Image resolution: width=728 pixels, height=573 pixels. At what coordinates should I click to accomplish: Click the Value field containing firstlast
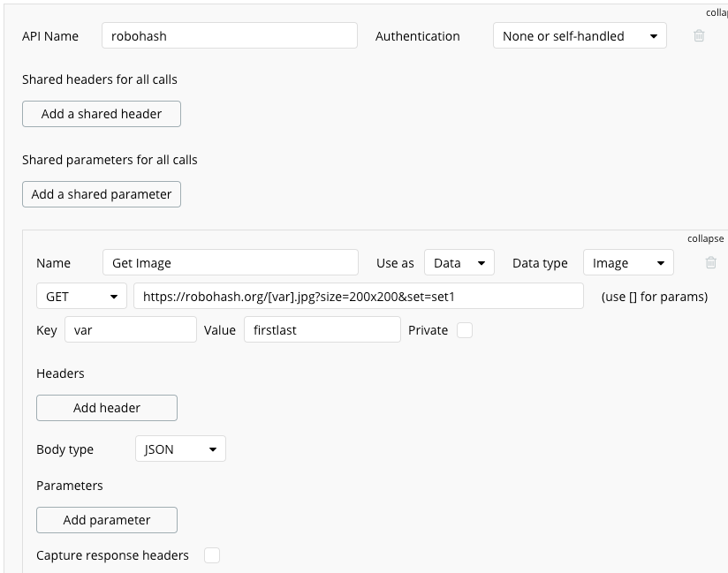(322, 329)
